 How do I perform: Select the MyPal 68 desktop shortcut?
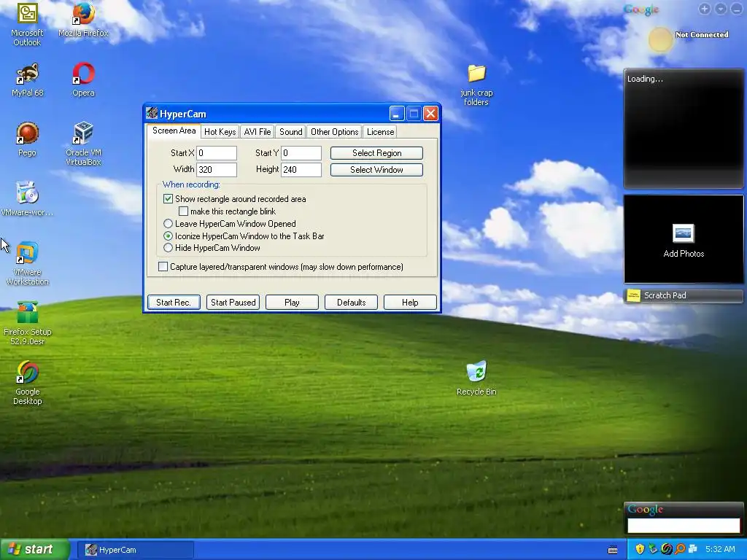pyautogui.click(x=27, y=79)
